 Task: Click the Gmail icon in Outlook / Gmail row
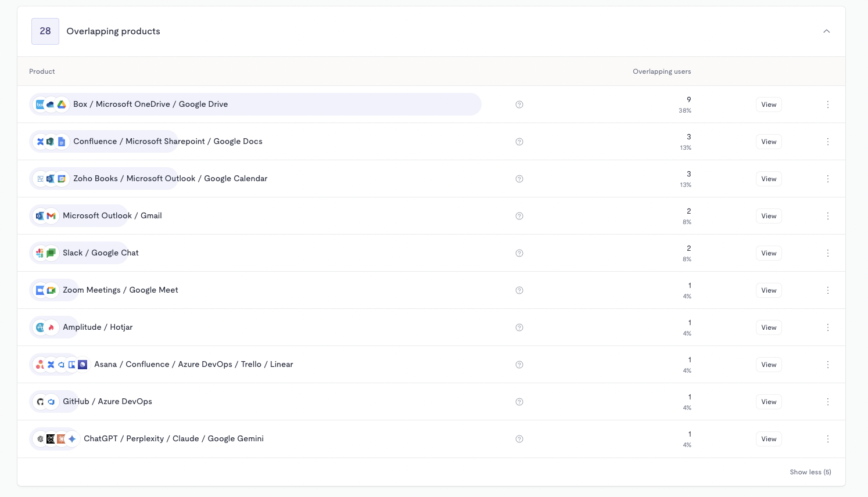tap(51, 216)
